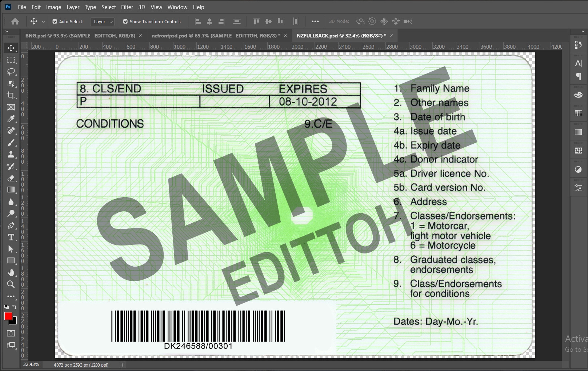Screen dimensions: 588x371
Task: Toggle the Auto-Select checkbox
Action: tap(55, 21)
